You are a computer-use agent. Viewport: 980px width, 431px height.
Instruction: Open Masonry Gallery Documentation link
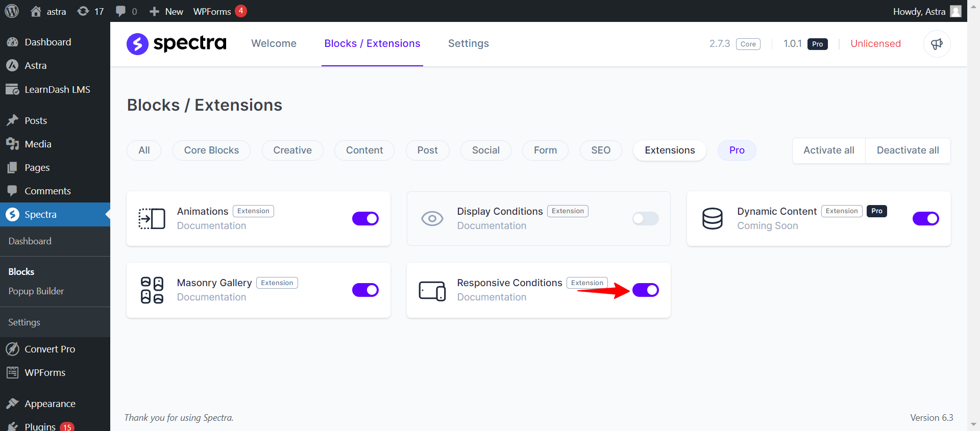coord(211,297)
